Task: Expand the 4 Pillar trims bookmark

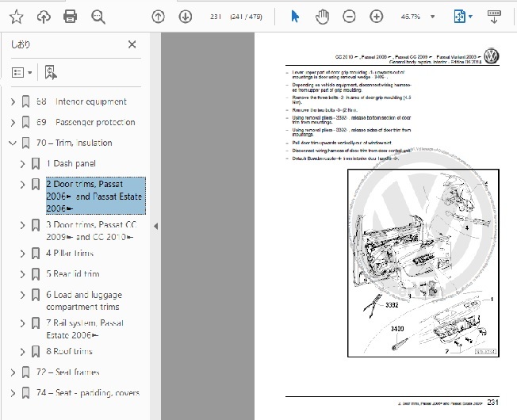Action: (x=22, y=254)
